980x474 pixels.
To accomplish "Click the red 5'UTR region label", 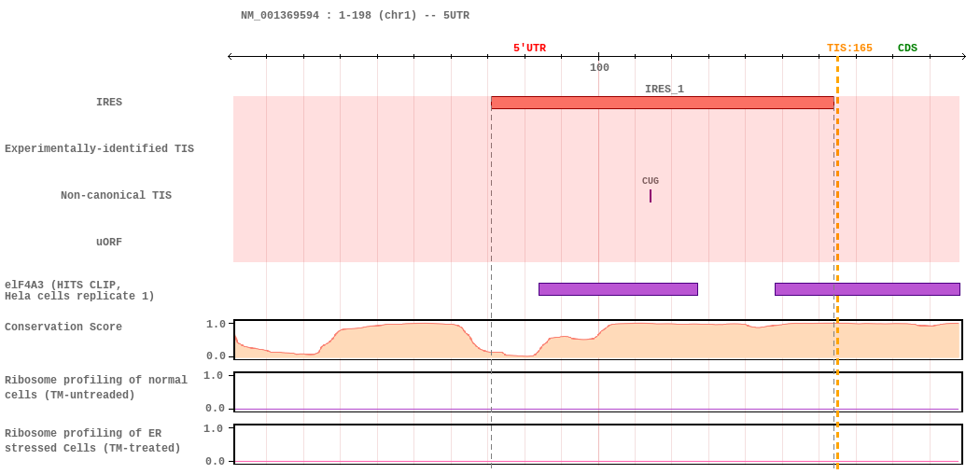I will click(x=529, y=49).
